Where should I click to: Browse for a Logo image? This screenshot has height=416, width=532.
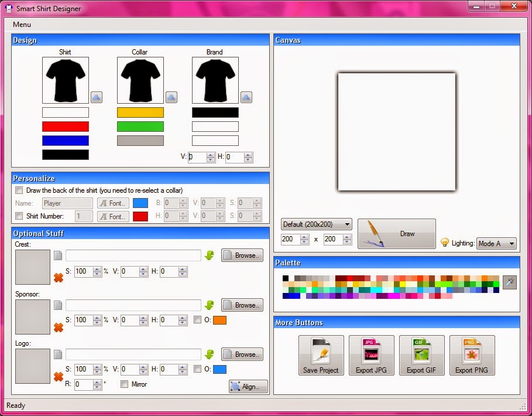pos(242,354)
